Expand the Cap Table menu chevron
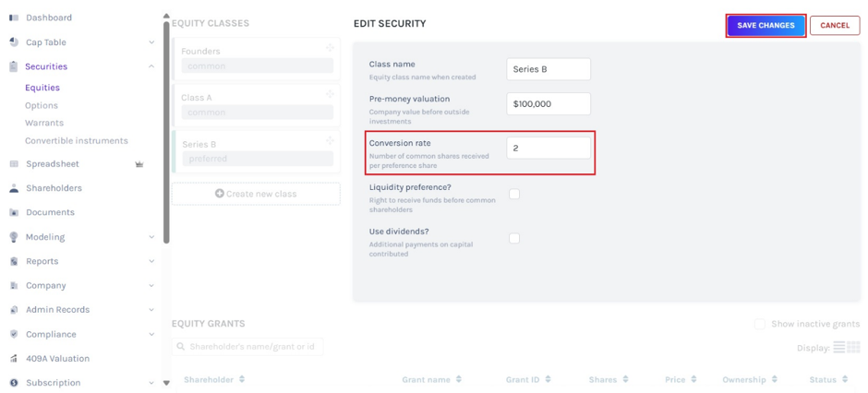The image size is (868, 393). coord(151,42)
